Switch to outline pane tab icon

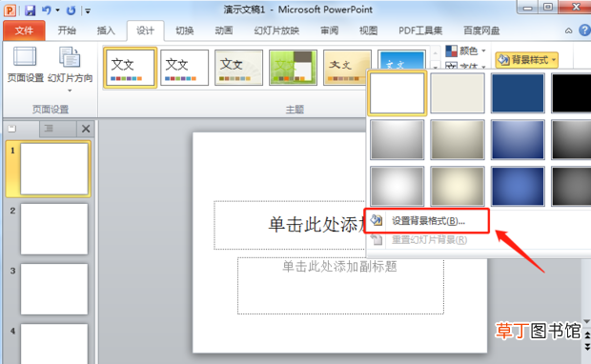[x=49, y=129]
